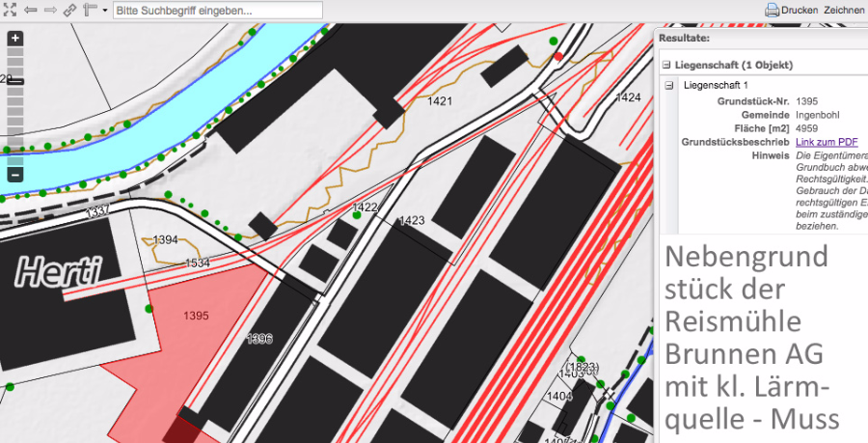
Task: Collapse the Liegenschaft 1 entry
Action: point(669,85)
